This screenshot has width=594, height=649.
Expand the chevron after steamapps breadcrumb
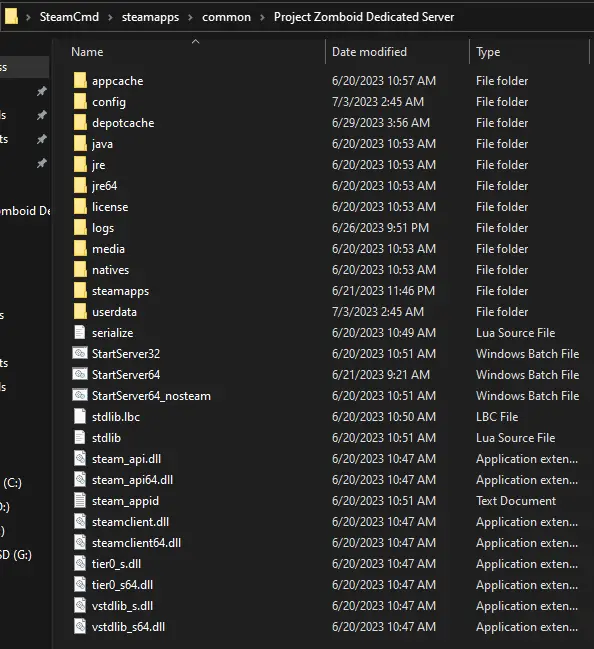pos(190,17)
